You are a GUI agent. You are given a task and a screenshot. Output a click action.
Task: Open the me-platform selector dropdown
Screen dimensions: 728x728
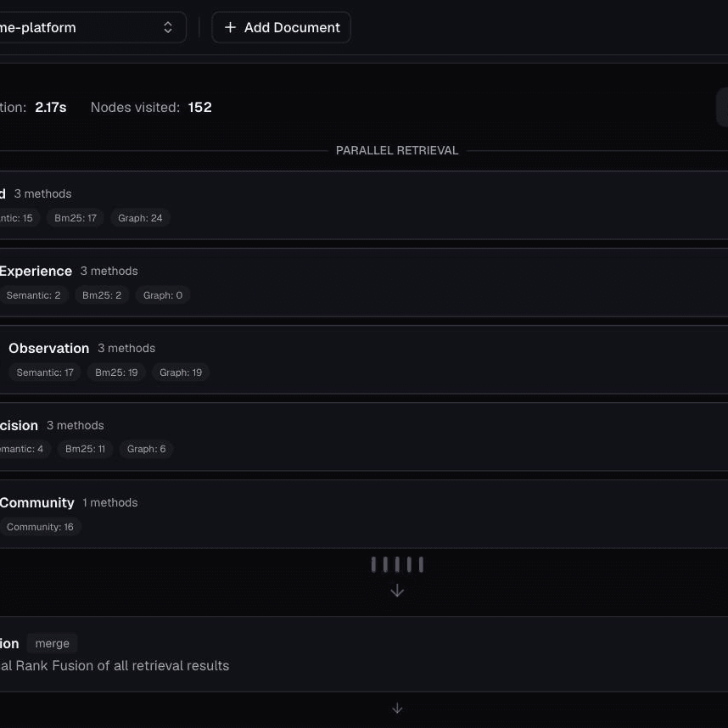click(x=92, y=27)
